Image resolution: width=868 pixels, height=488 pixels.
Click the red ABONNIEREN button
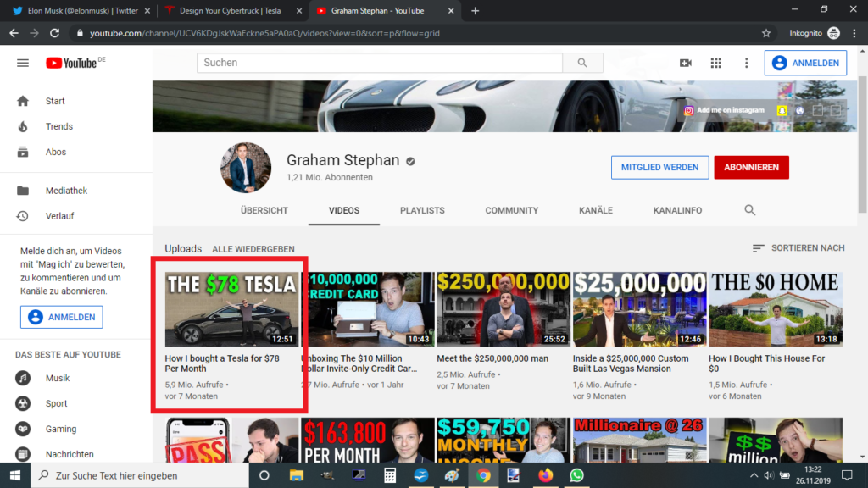pyautogui.click(x=751, y=167)
